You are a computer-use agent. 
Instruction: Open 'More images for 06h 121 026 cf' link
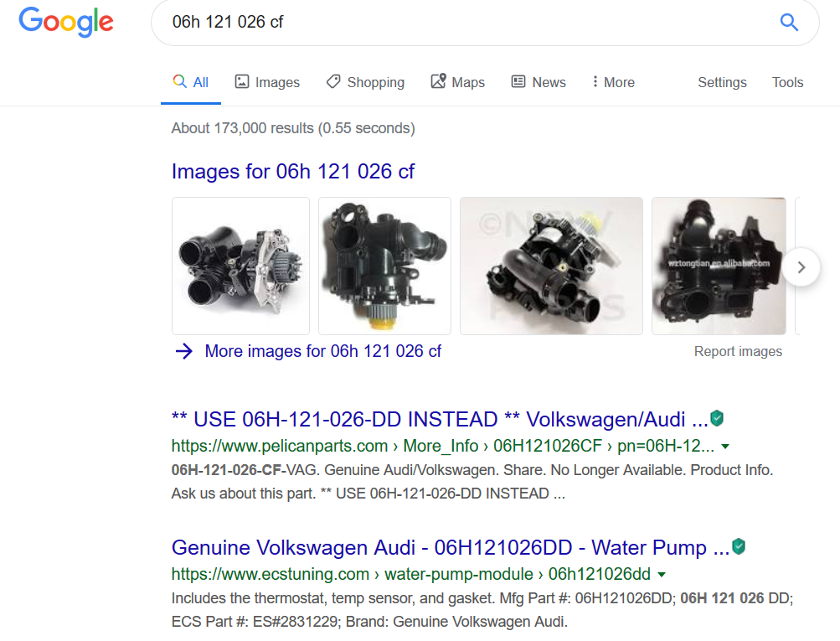(323, 351)
